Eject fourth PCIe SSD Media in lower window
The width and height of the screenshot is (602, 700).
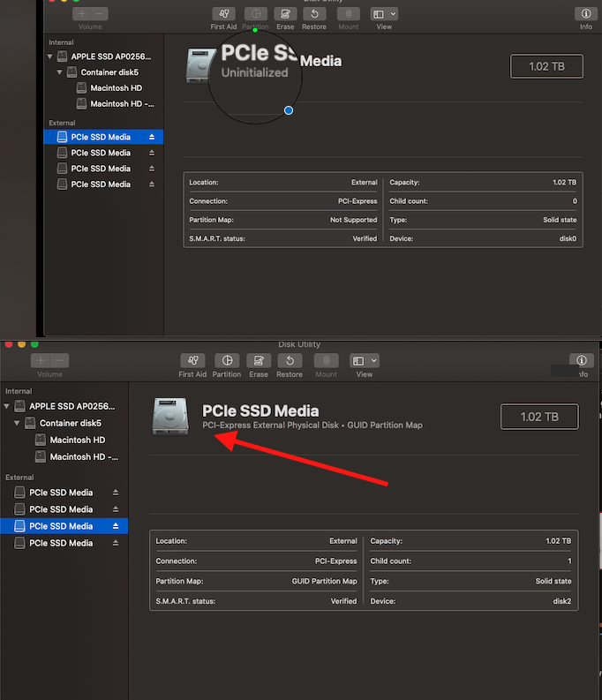coord(116,543)
